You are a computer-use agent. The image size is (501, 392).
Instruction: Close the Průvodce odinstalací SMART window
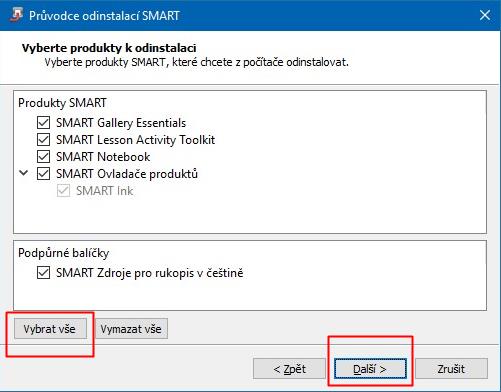coord(485,15)
